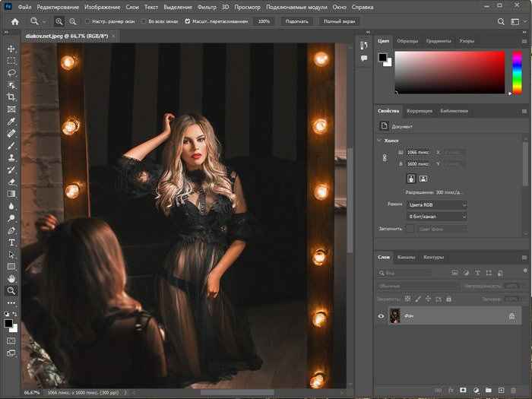The width and height of the screenshot is (532, 399).
Task: Open the Фильтр menu
Action: point(206,6)
